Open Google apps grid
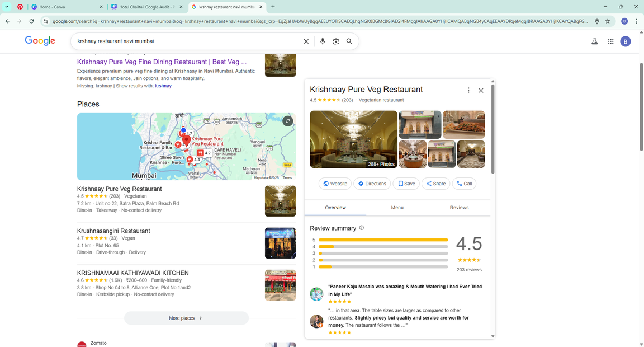The image size is (644, 347). tap(610, 41)
